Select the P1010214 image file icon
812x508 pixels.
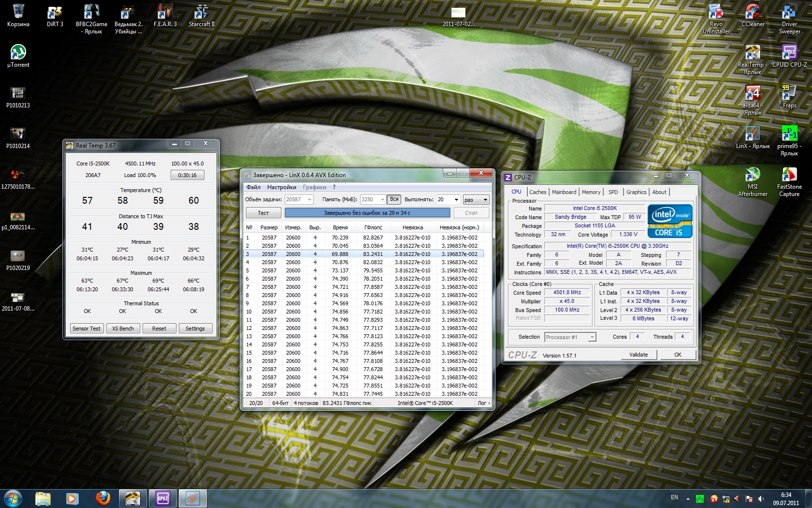click(18, 137)
